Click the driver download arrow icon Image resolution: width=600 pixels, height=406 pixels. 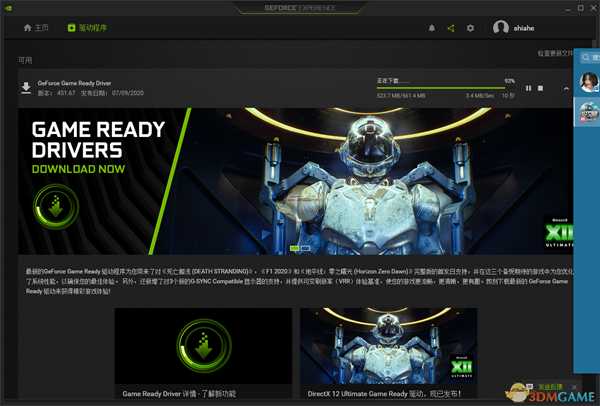(x=26, y=88)
